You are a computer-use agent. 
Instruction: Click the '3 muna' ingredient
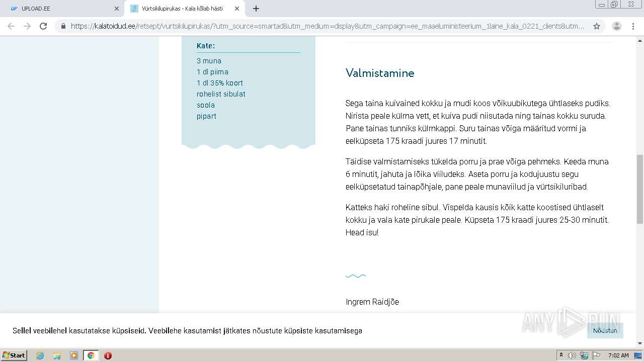coord(209,61)
